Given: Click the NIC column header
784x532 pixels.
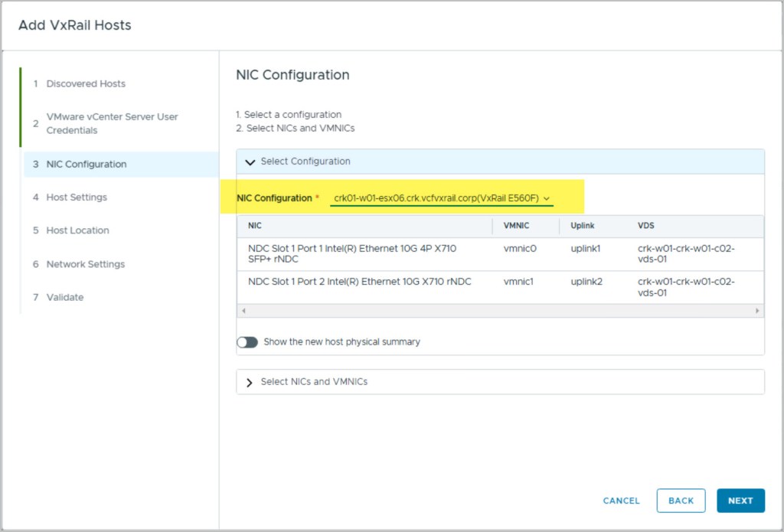Looking at the screenshot, I should point(255,226).
